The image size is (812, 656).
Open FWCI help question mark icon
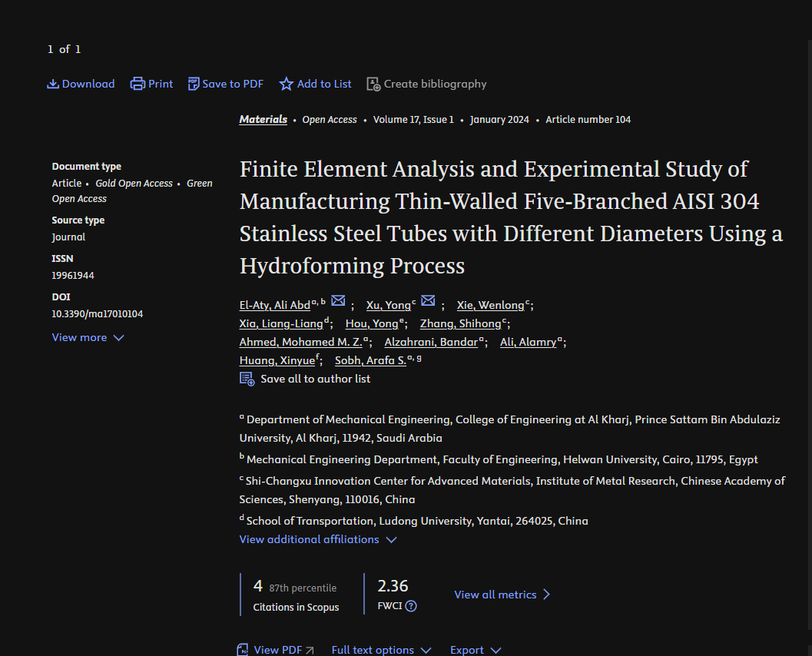click(411, 606)
